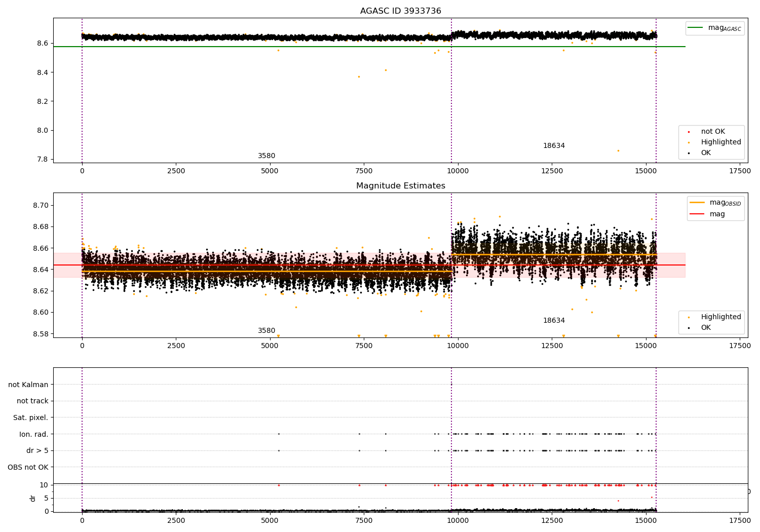Image resolution: width=760 pixels, height=532 pixels.
Task: Click the 8.70 tick label on middle plot
Action: coord(41,206)
